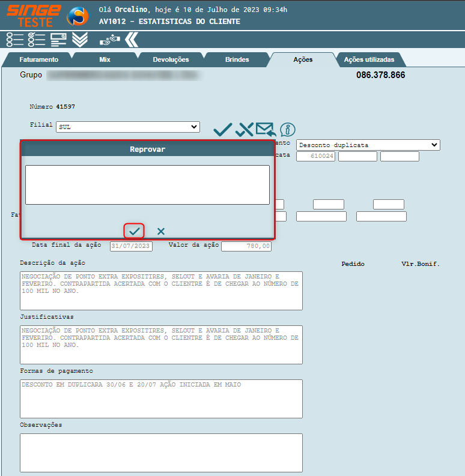Click the envelope reply mail icon
Screen dimensions: 465x476
point(265,129)
